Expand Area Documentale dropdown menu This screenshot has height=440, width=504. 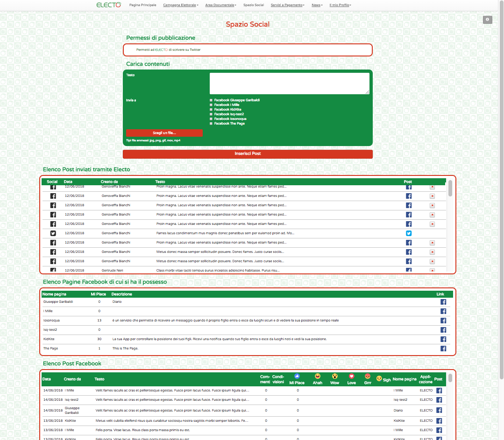pos(221,5)
